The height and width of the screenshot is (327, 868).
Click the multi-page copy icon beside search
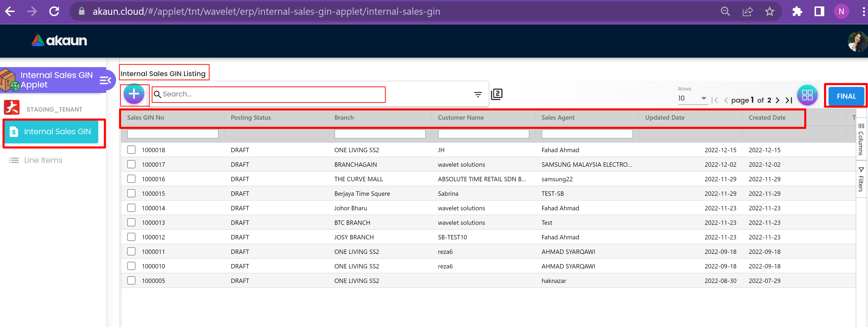(x=496, y=94)
